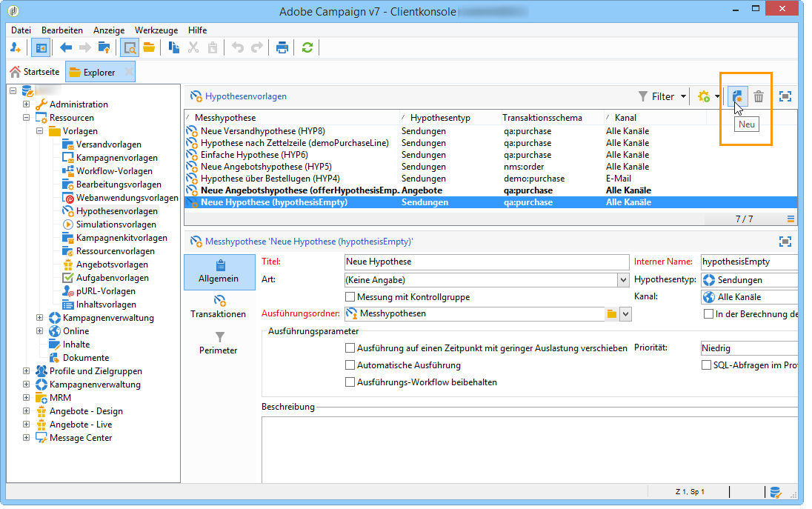Enable Messung mit Kontrollgruppe checkbox

click(350, 296)
